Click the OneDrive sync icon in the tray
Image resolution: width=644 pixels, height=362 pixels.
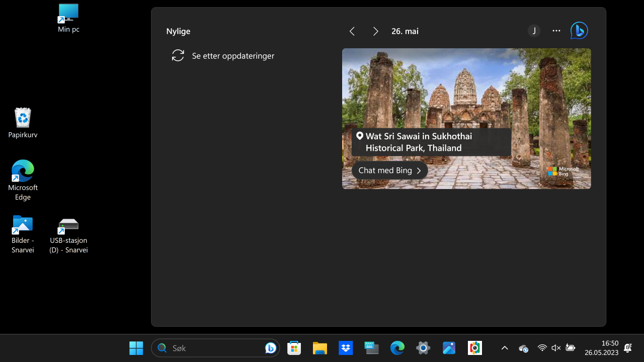pos(523,348)
